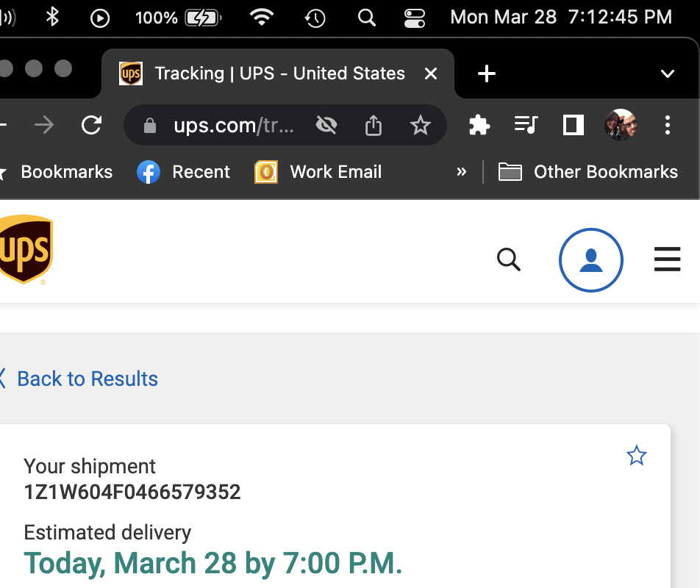Image resolution: width=700 pixels, height=588 pixels.
Task: Open the Chrome extensions puzzle icon
Action: coord(479,126)
